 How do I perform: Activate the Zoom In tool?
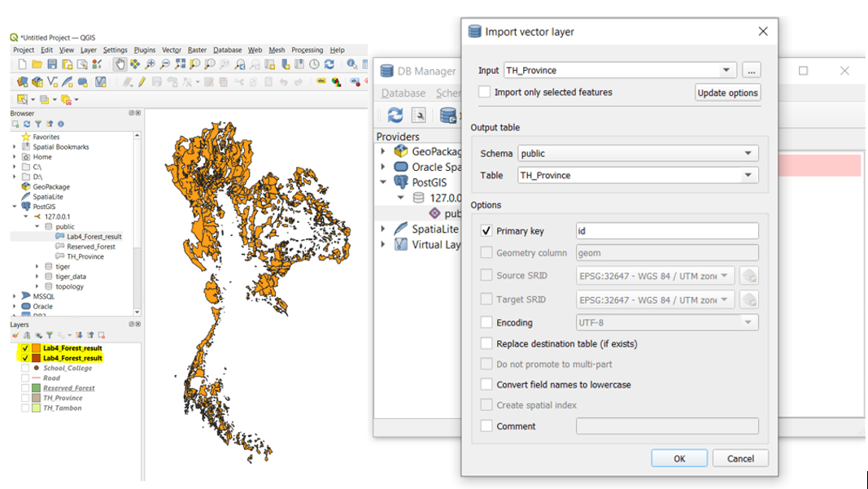tap(149, 64)
